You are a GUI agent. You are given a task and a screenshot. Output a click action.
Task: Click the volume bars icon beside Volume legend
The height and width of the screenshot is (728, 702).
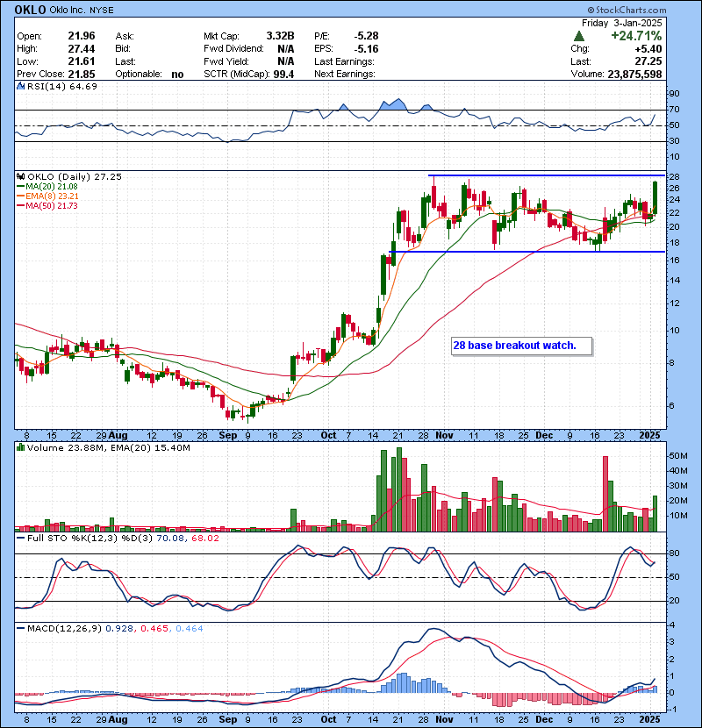point(20,447)
